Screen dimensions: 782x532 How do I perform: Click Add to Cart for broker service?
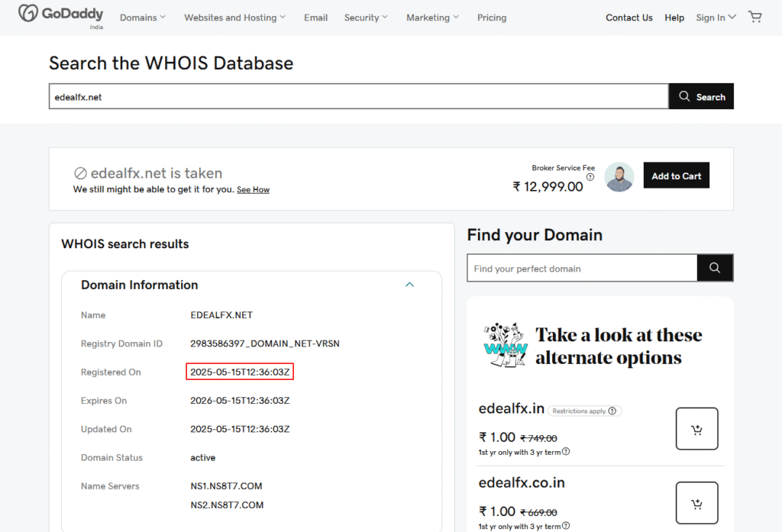click(x=677, y=176)
